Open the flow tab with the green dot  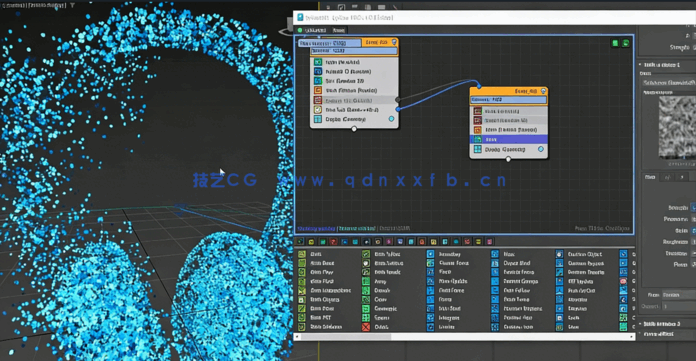pyautogui.click(x=313, y=30)
